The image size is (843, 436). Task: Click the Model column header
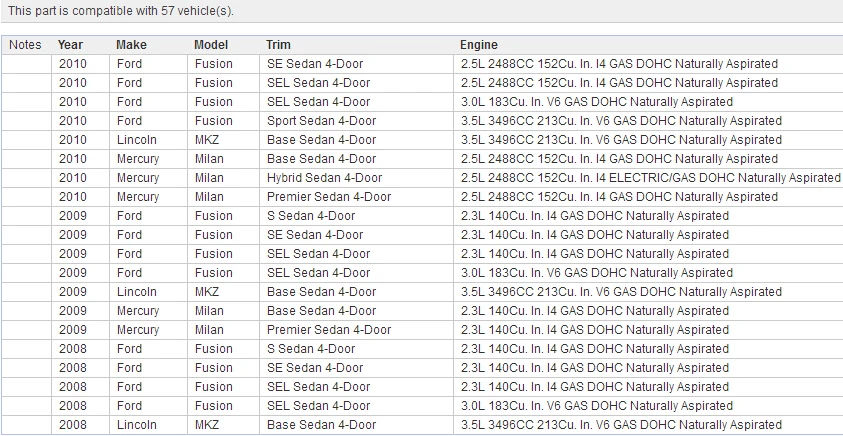tap(211, 45)
